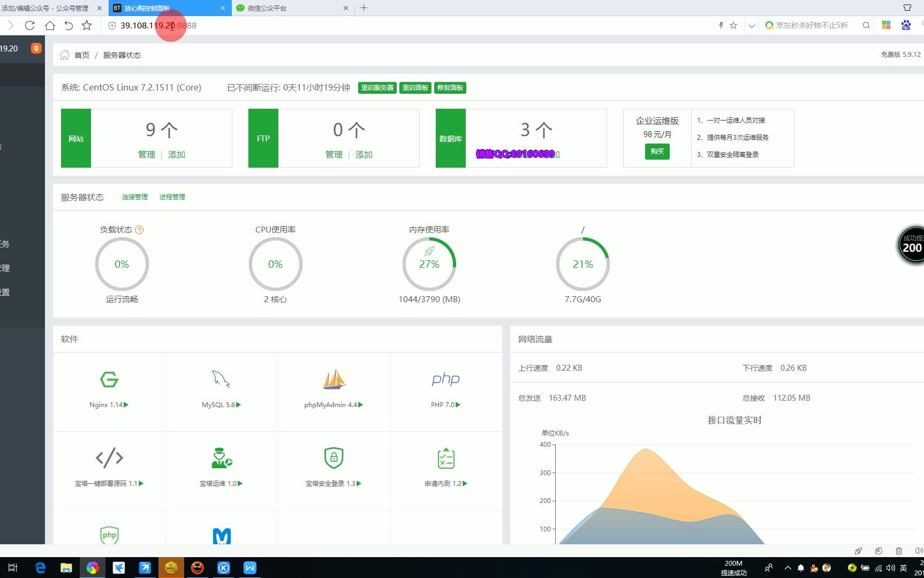Click the disk usage 21% gauge
This screenshot has height=578, width=924.
click(583, 264)
